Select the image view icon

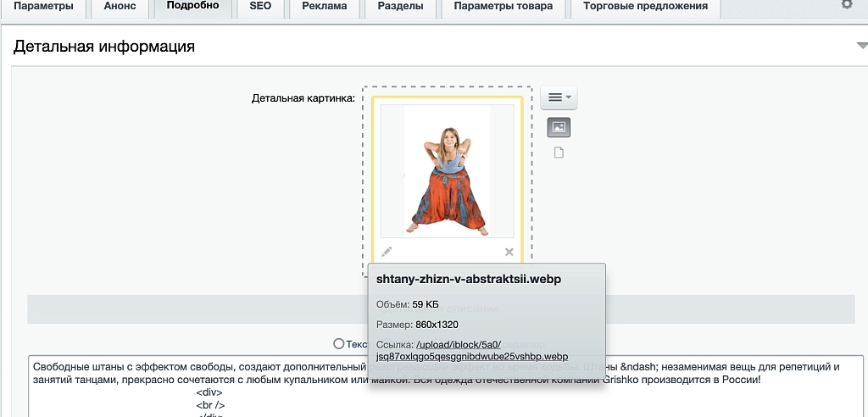click(559, 127)
